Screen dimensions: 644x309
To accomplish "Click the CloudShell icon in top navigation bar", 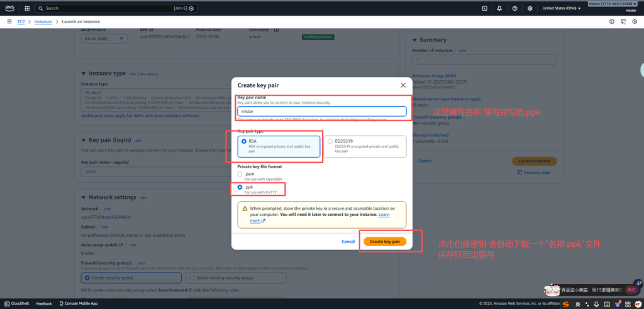I will click(485, 8).
